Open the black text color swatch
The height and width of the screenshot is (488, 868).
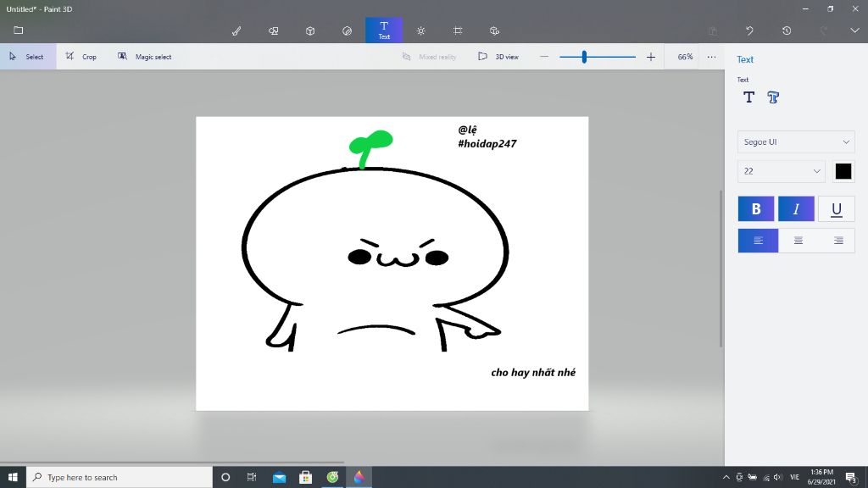click(x=843, y=171)
